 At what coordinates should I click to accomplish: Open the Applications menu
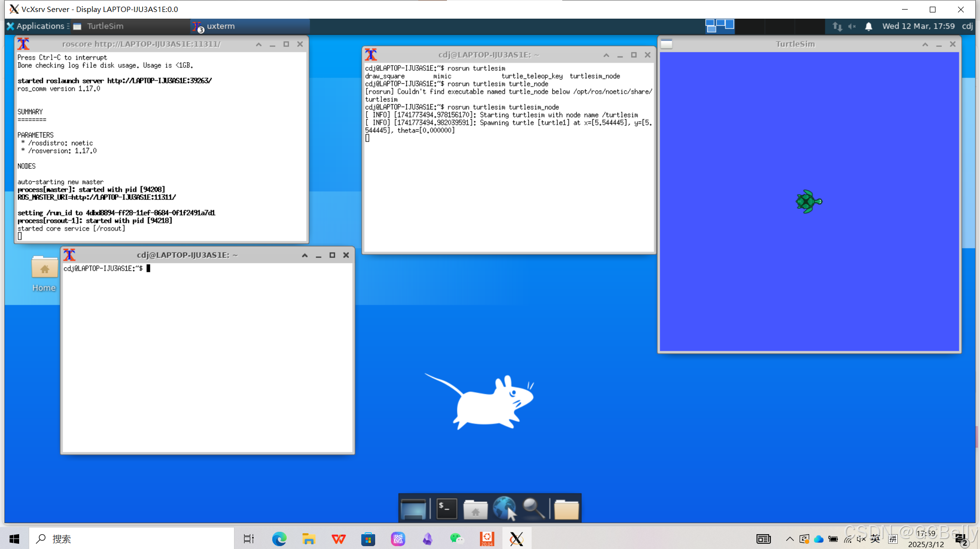point(38,26)
